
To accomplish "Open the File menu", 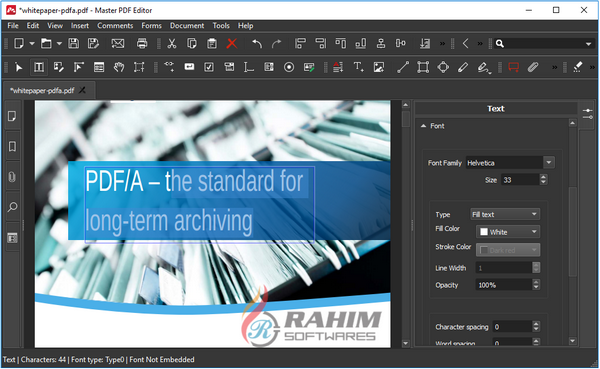I will pyautogui.click(x=13, y=26).
